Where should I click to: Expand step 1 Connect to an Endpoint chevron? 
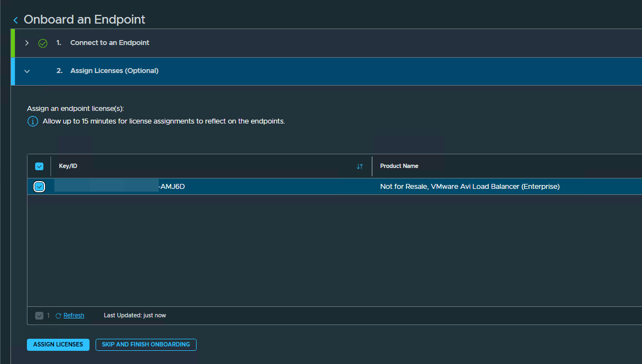(27, 43)
